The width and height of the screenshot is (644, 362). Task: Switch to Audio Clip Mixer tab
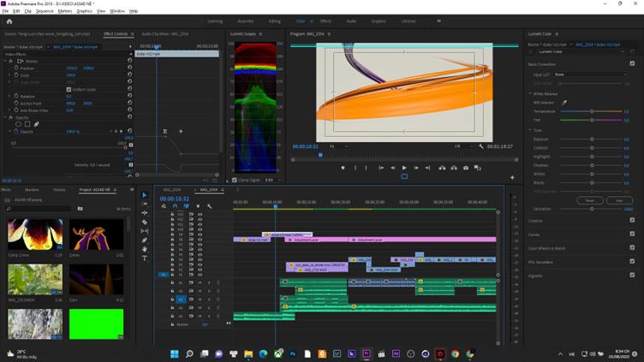tap(165, 33)
